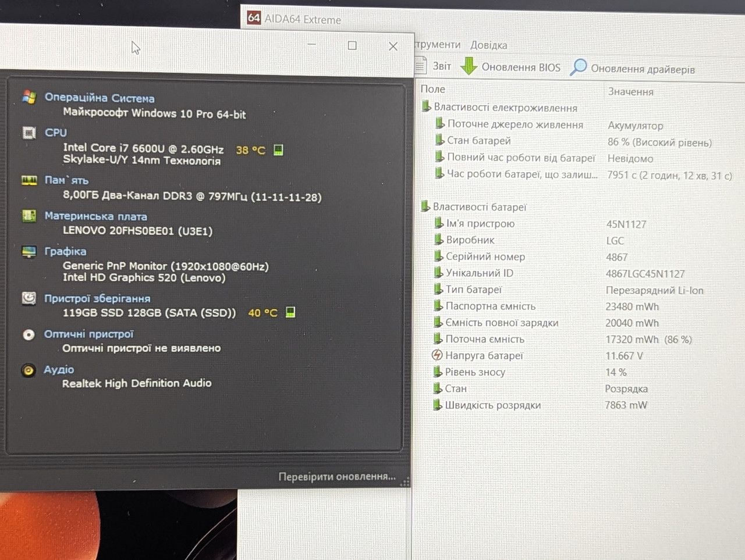Click the green Оновлення BIOS arrow icon
745x560 pixels.
(469, 66)
